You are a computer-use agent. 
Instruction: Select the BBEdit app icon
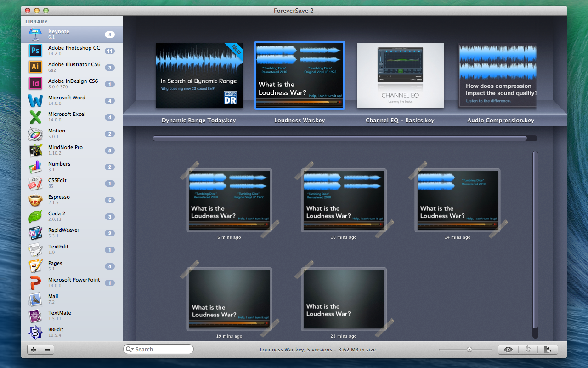coord(35,333)
